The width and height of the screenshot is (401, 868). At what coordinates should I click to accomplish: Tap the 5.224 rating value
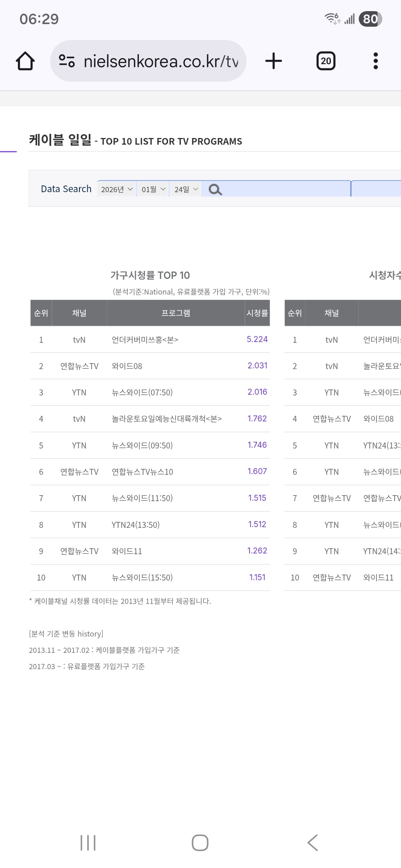click(x=257, y=339)
